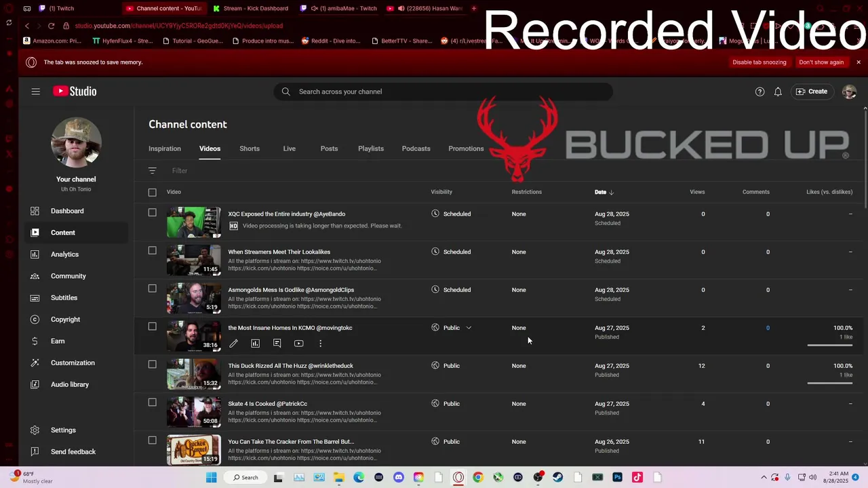
Task: Switch to the Posts tab
Action: 329,148
